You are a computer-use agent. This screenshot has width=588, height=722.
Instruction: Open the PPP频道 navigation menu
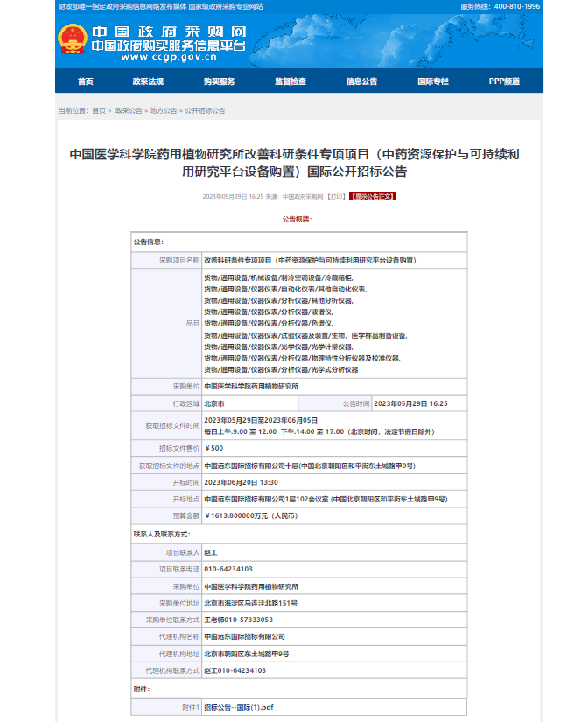pyautogui.click(x=504, y=81)
